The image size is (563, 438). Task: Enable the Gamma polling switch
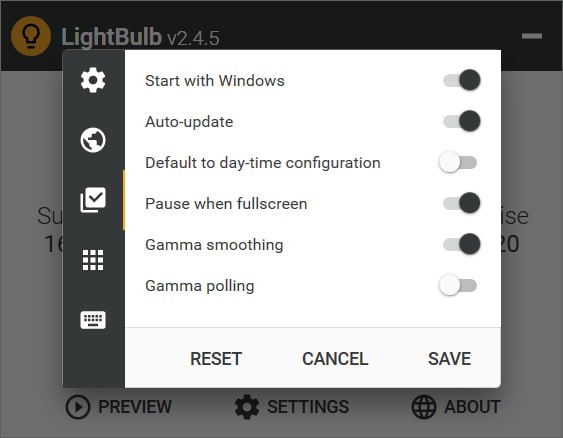click(x=457, y=285)
